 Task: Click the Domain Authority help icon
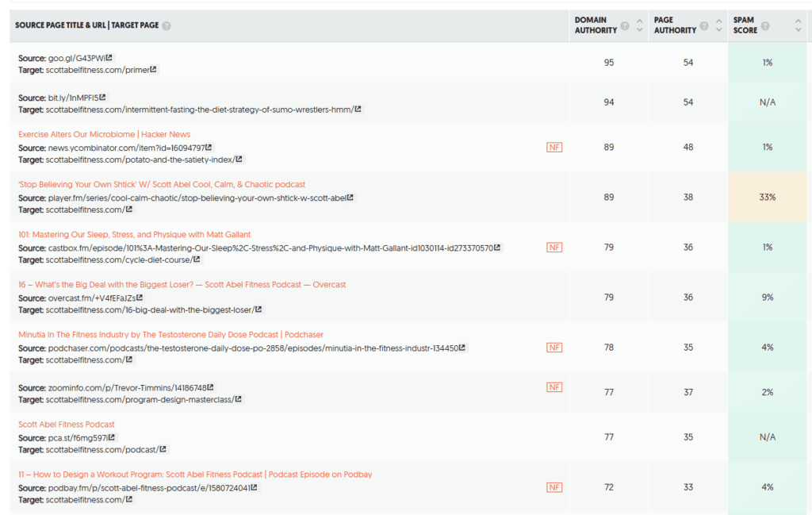click(x=625, y=26)
